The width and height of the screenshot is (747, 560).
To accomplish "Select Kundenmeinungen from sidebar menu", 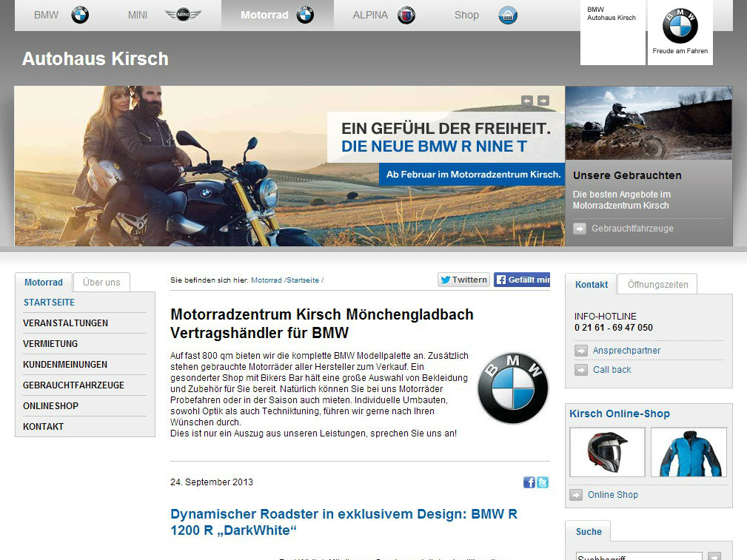I will click(65, 365).
